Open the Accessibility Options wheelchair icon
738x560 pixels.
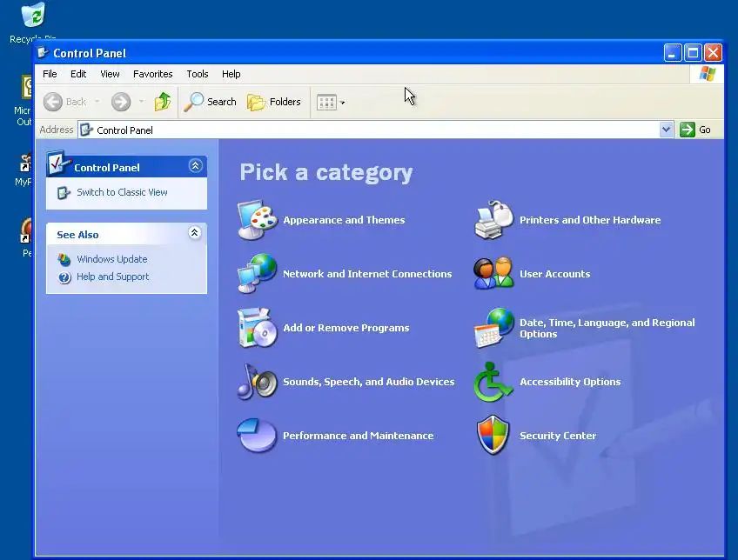point(493,382)
